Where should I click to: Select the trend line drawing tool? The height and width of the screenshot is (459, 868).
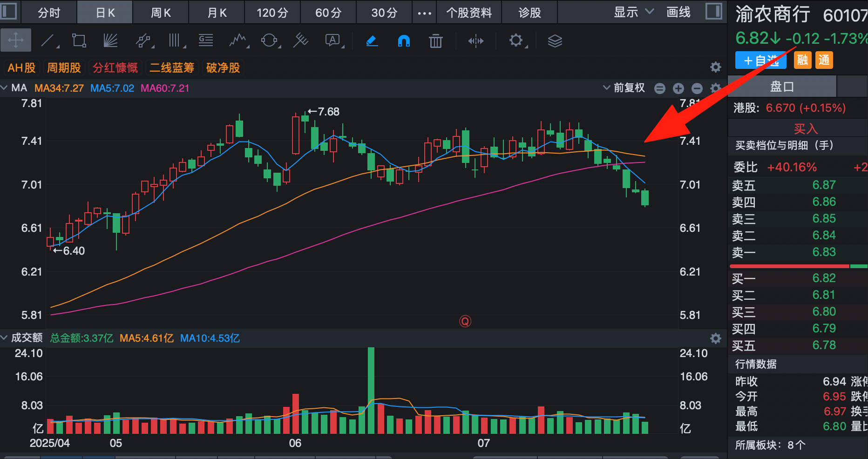tap(48, 40)
